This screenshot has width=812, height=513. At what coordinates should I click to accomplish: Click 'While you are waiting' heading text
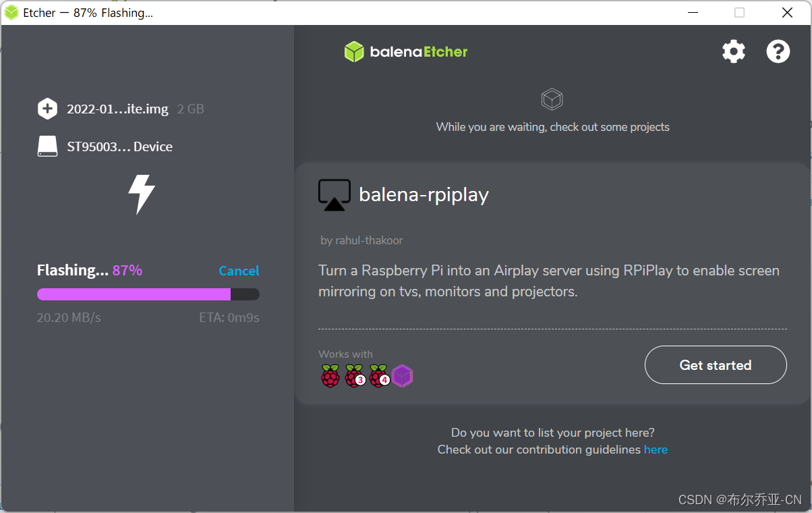coord(552,127)
